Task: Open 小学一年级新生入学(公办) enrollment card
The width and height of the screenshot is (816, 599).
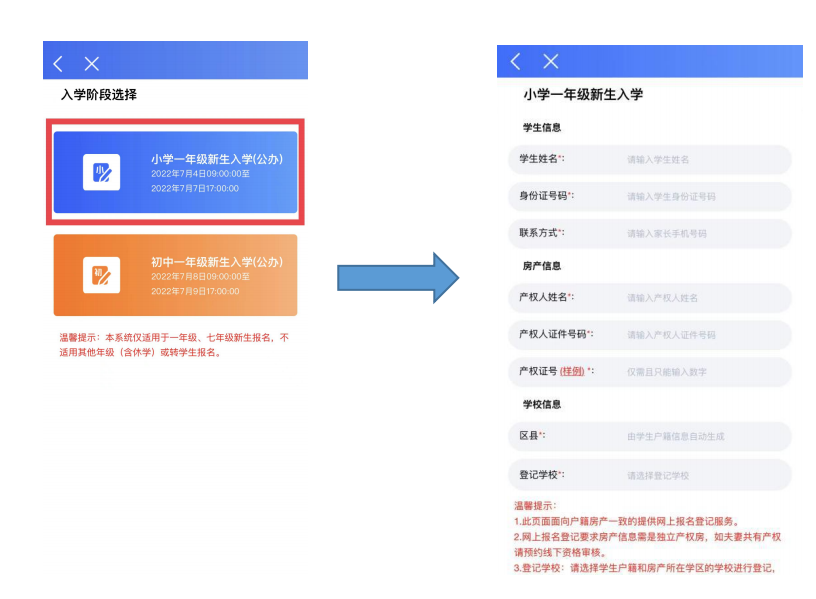Action: 175,172
